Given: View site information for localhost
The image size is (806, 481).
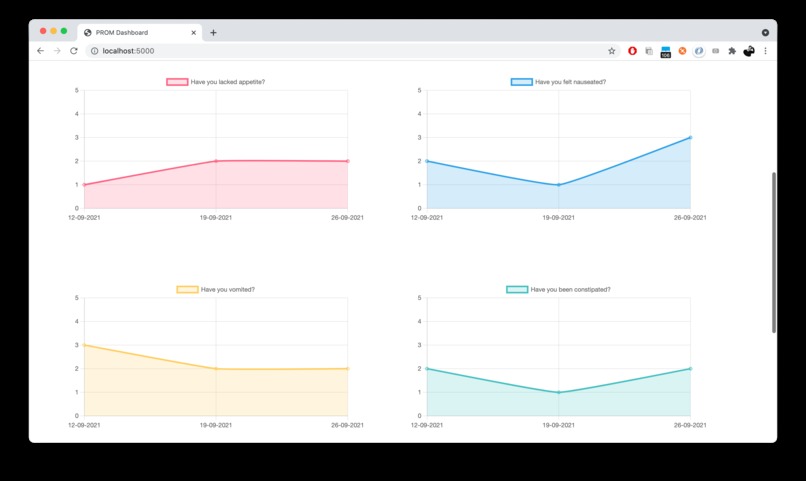Looking at the screenshot, I should [x=94, y=51].
